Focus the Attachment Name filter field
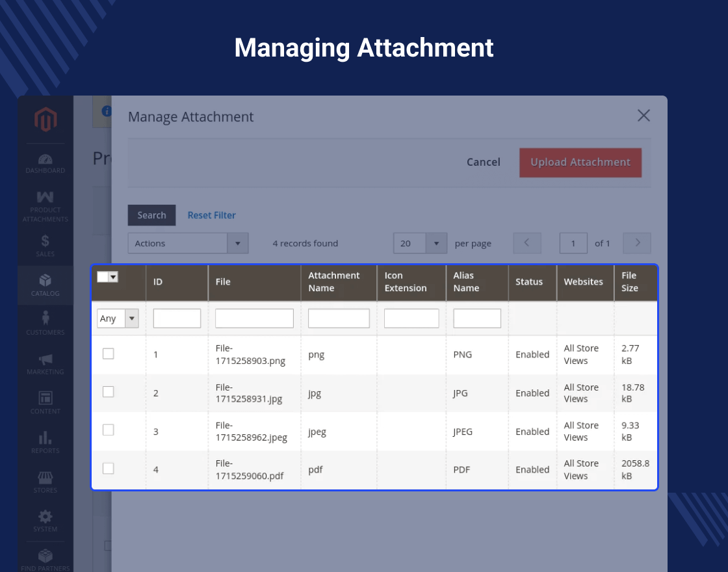The width and height of the screenshot is (728, 572). coord(339,318)
